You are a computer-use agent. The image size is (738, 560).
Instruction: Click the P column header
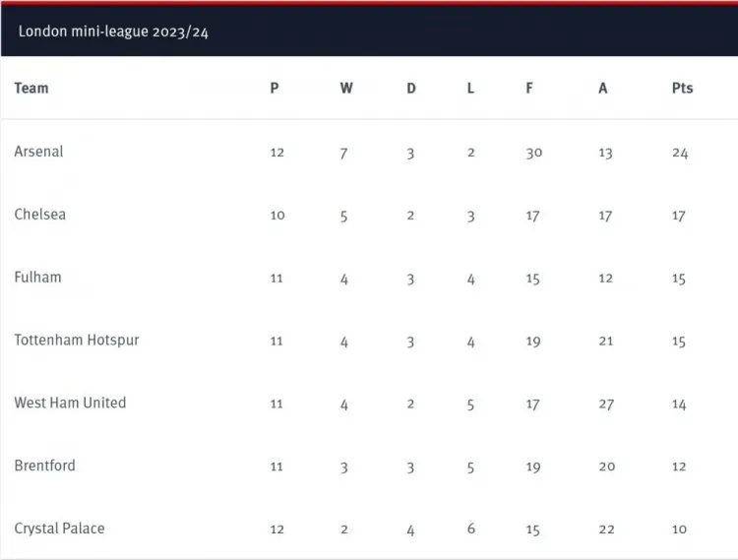(x=275, y=88)
